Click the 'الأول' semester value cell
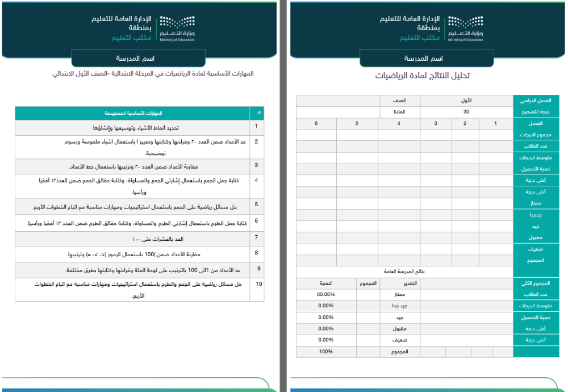Screen dimensions: 568x392 point(466,101)
